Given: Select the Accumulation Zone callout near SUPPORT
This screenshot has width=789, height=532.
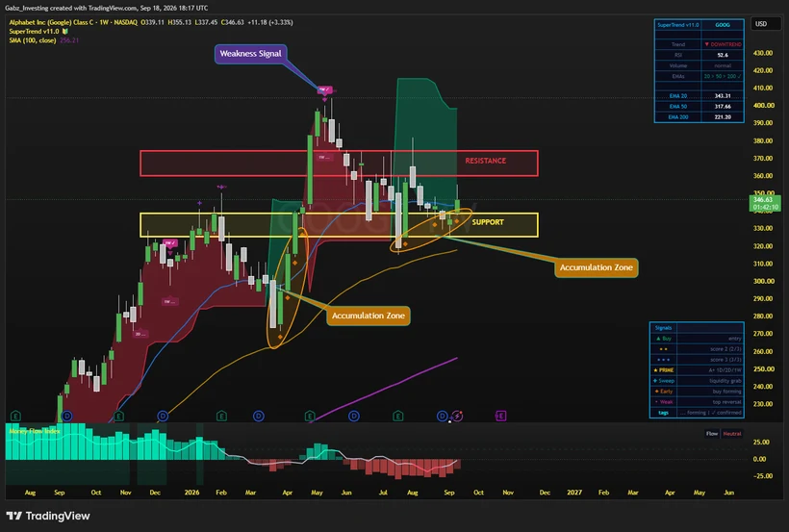Looking at the screenshot, I should tap(597, 267).
